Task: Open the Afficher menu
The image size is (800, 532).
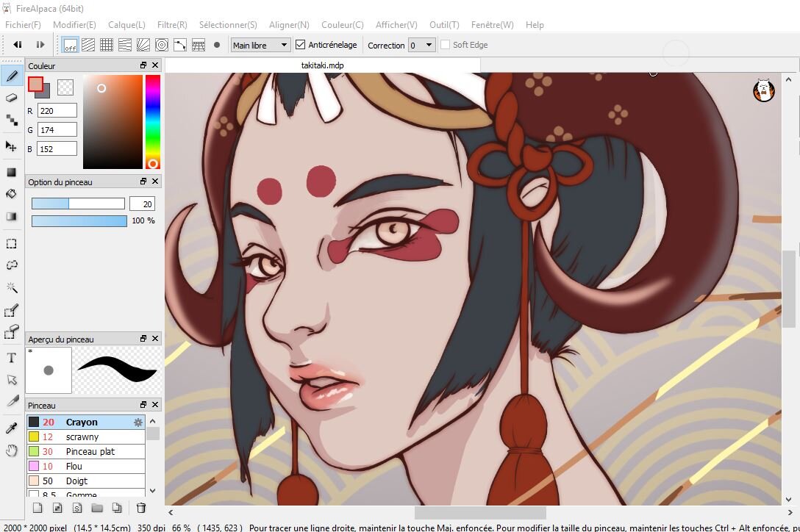Action: (396, 24)
